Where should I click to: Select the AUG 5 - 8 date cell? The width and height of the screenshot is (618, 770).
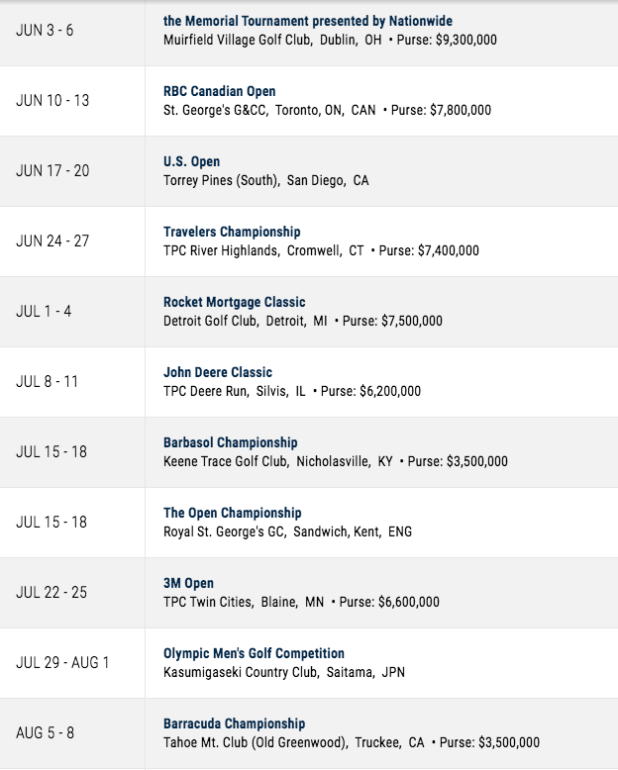coord(72,733)
